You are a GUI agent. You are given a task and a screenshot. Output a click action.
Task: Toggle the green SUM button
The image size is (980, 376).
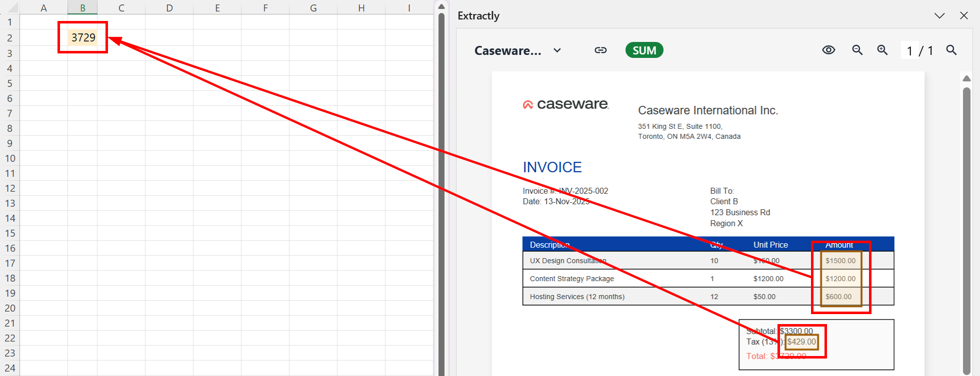[644, 50]
